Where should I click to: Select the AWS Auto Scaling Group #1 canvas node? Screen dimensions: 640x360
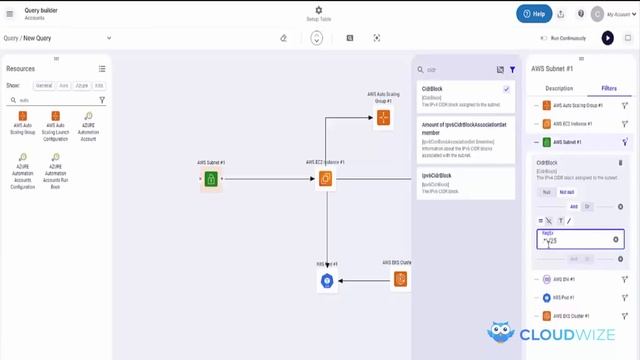tap(383, 118)
